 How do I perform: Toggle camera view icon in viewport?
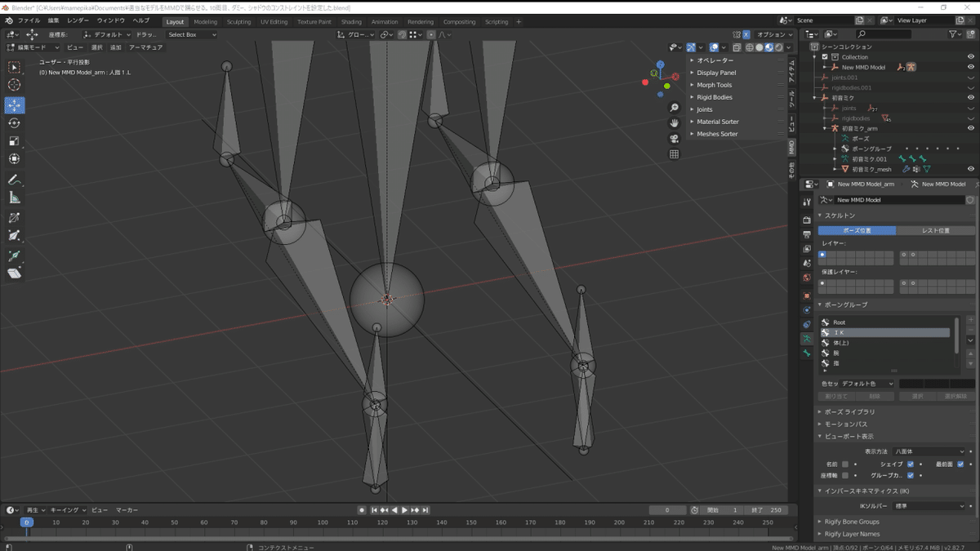(x=674, y=139)
